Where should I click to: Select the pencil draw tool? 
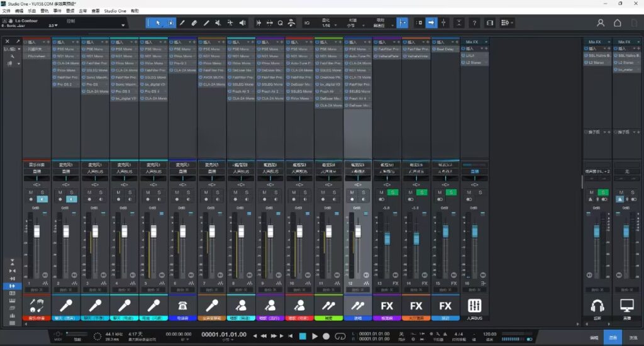click(x=182, y=23)
